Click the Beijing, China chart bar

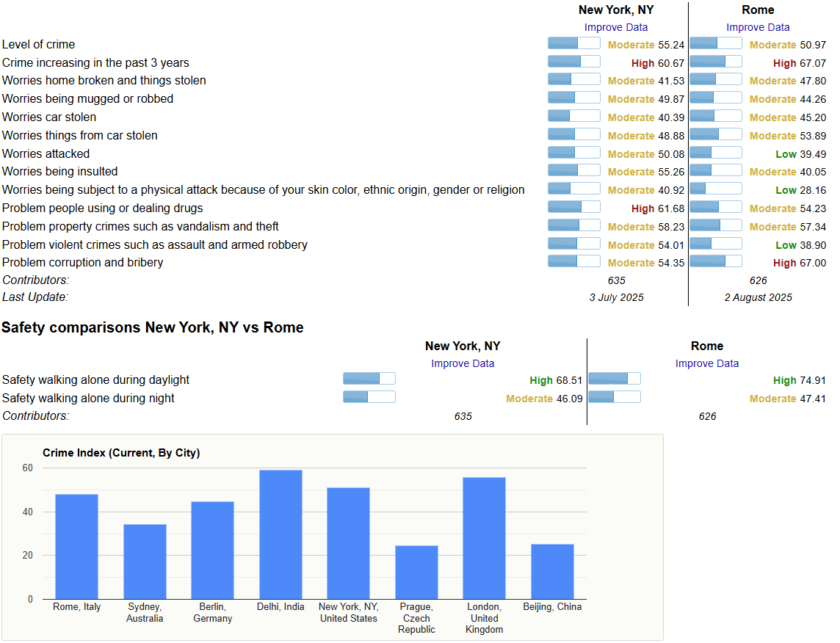[x=552, y=571]
